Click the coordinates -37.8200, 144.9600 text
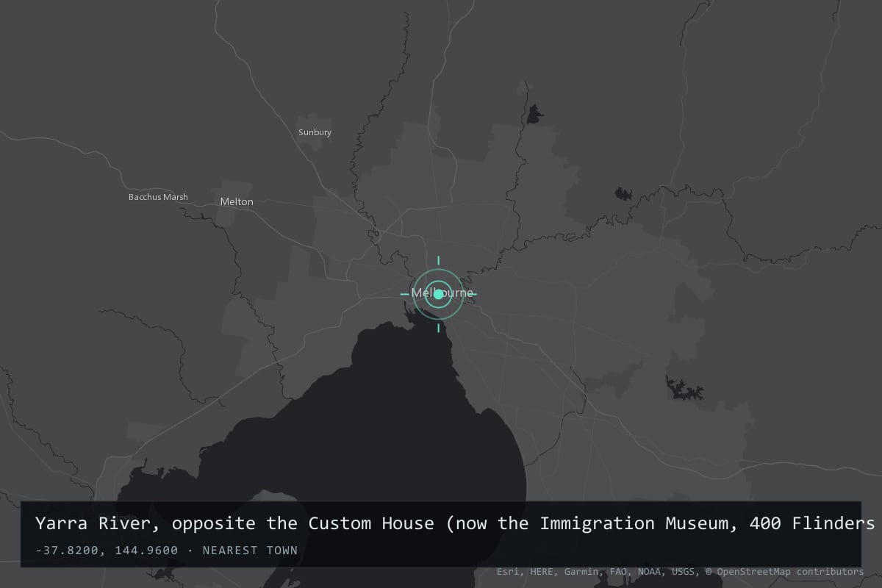The image size is (882, 588). (x=108, y=550)
